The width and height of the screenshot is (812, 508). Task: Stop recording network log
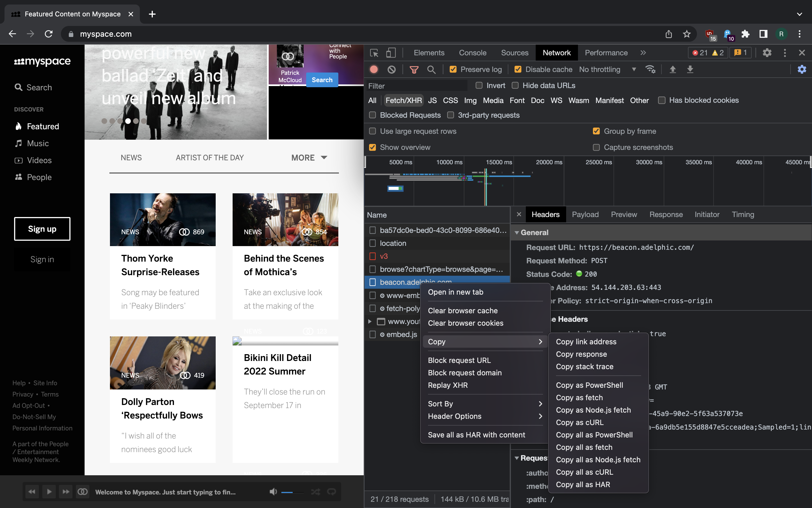coord(374,69)
